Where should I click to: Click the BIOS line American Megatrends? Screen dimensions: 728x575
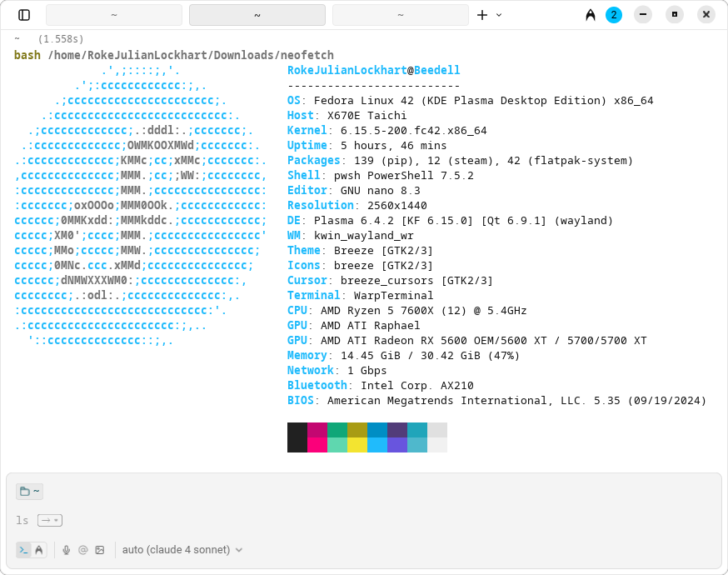pos(496,400)
